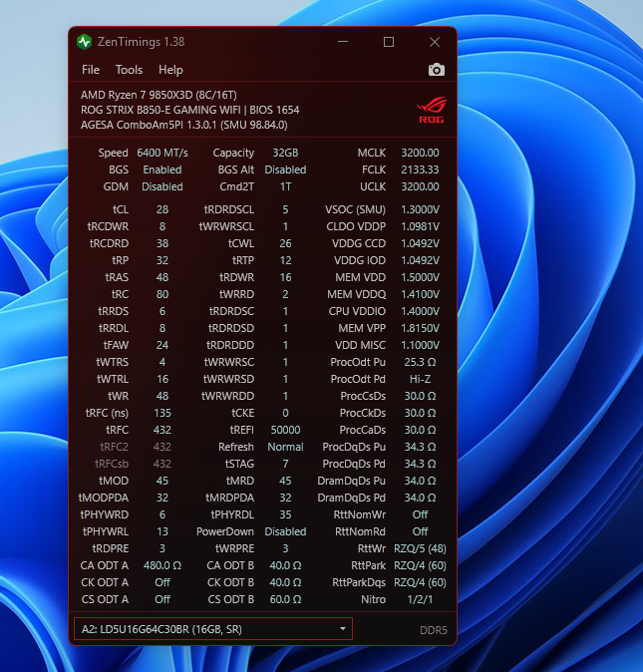Click the DDR5 label at bottom right
Screen dimensions: 643x672
[433, 630]
